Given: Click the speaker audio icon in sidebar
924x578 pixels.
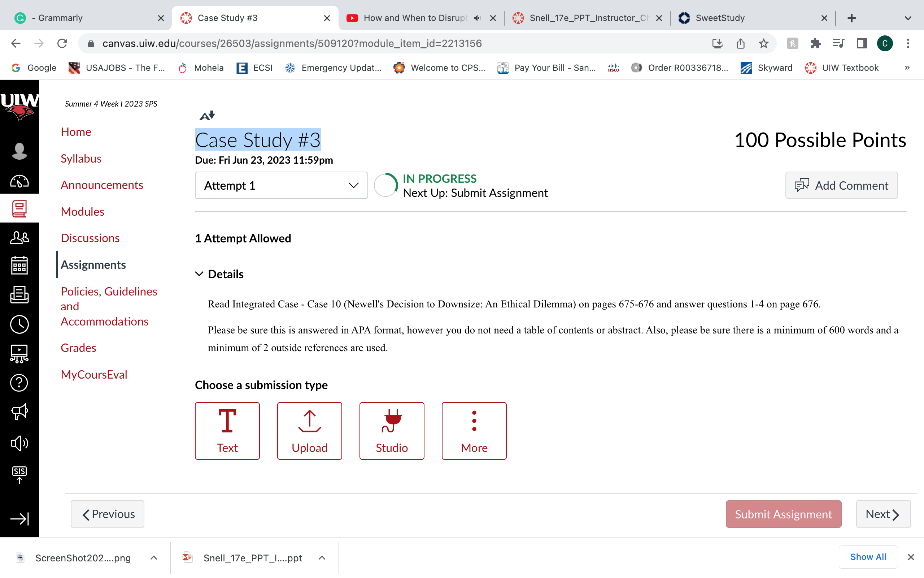Looking at the screenshot, I should click(19, 443).
